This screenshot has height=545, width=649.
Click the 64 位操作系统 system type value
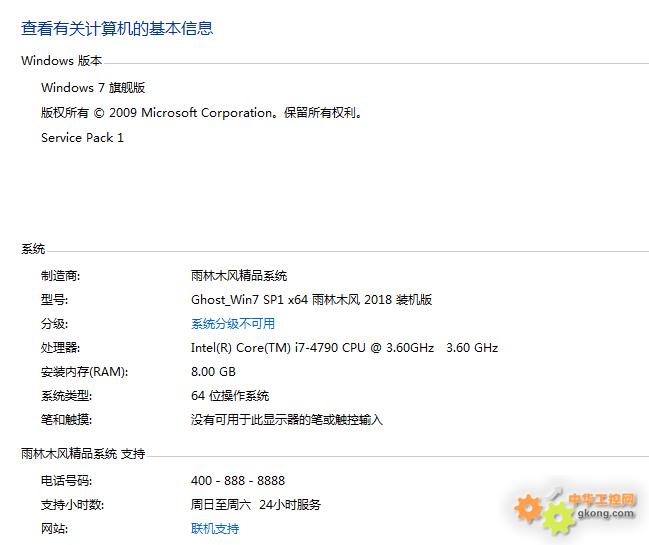[x=230, y=396]
